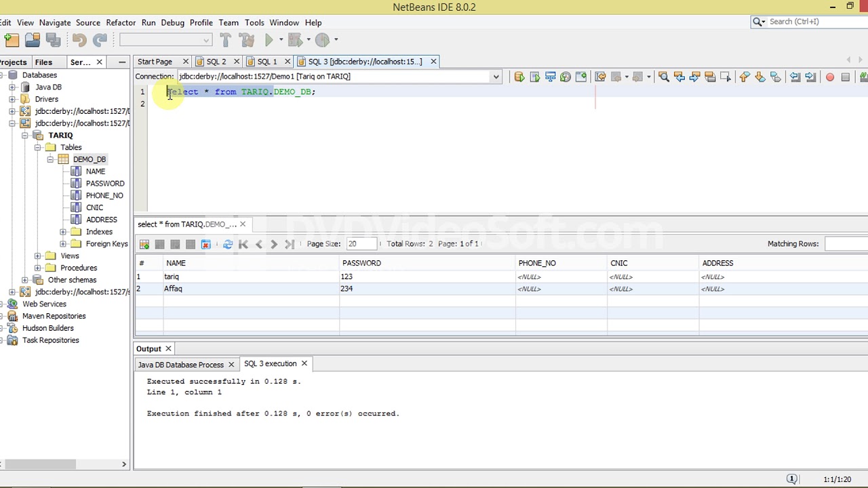Click the Run Project green arrow
The image size is (868, 488).
269,40
